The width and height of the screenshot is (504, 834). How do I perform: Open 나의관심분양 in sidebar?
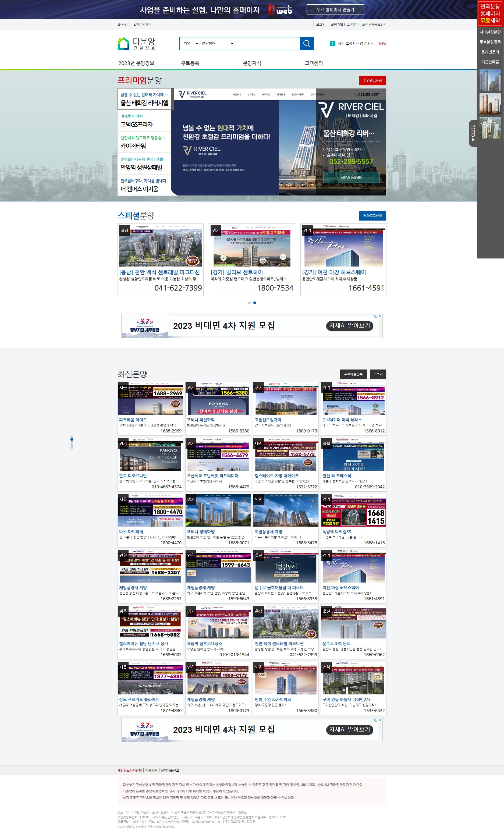click(490, 32)
